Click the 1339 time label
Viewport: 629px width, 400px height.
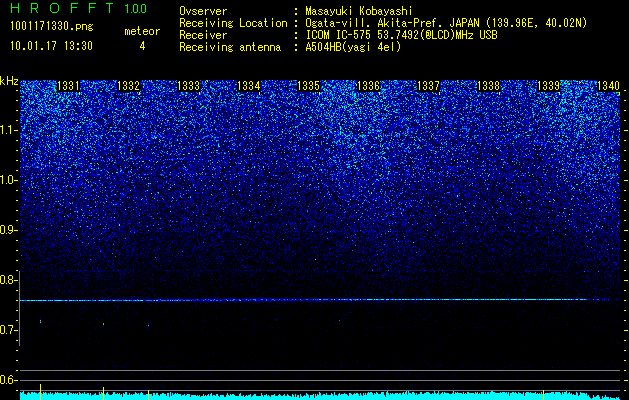click(548, 85)
